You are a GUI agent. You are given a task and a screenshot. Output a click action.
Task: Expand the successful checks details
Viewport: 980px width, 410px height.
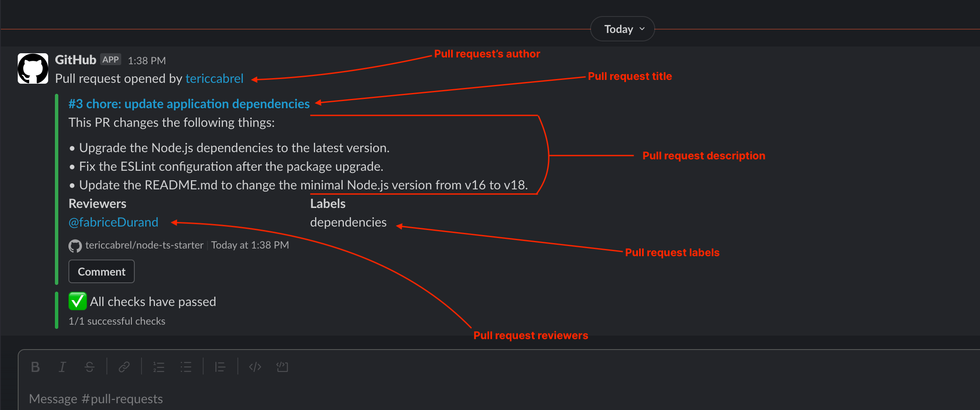117,321
